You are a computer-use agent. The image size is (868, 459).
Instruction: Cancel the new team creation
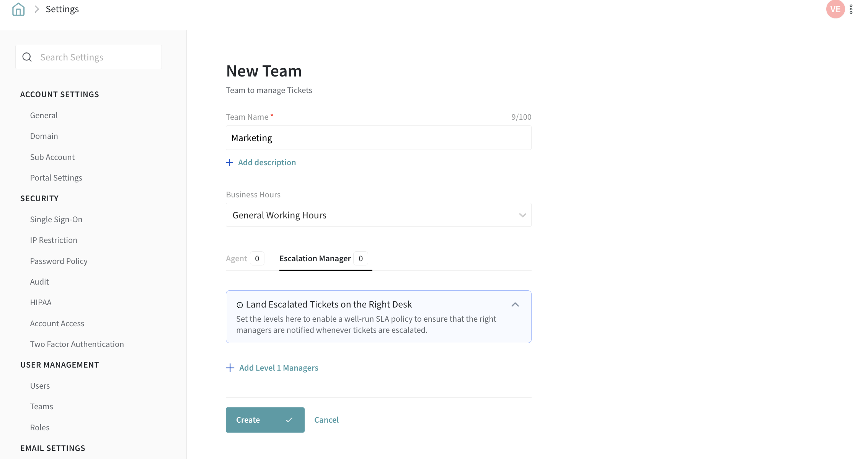[x=326, y=420]
